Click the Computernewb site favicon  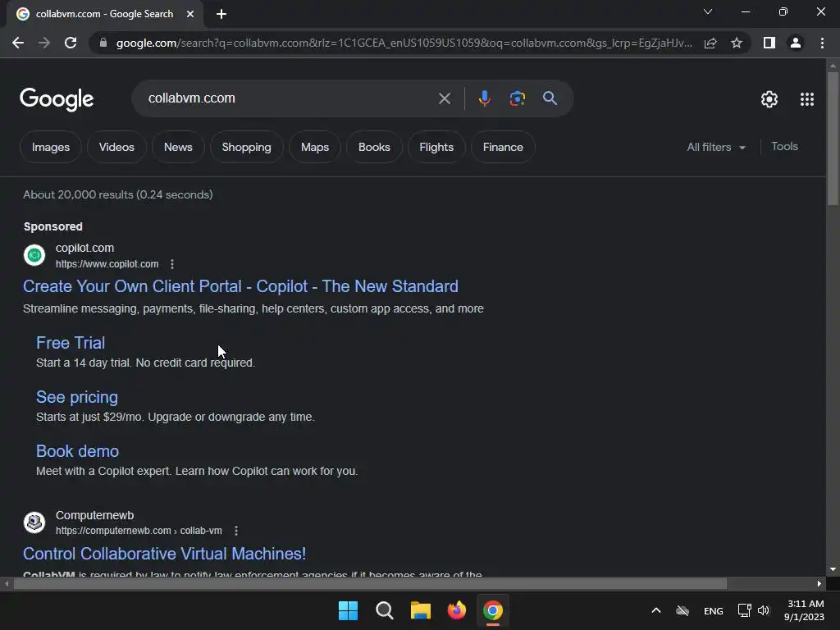(x=34, y=522)
